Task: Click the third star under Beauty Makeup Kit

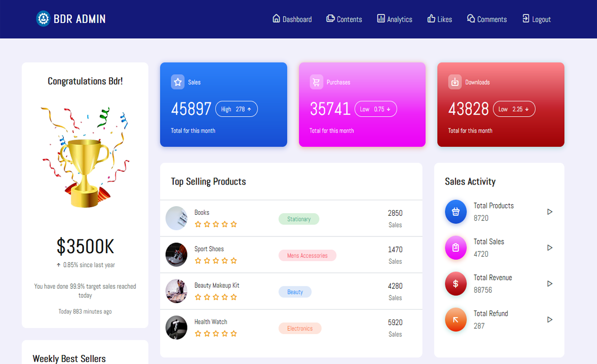Action: coord(216,297)
